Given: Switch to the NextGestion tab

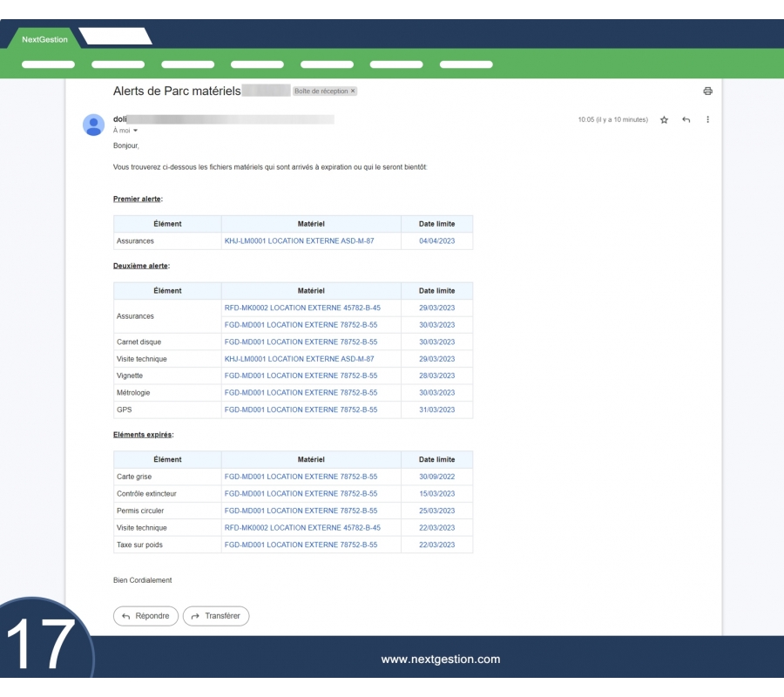Looking at the screenshot, I should [44, 39].
